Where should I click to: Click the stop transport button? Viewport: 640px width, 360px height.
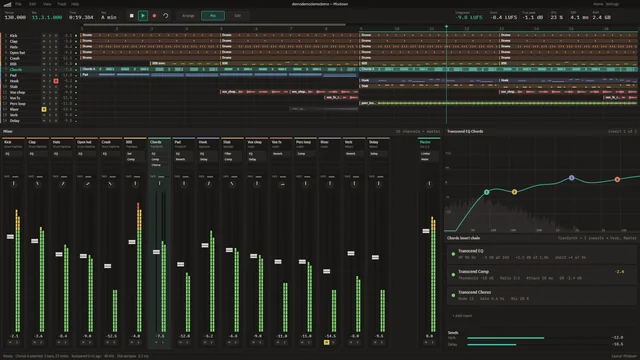131,16
